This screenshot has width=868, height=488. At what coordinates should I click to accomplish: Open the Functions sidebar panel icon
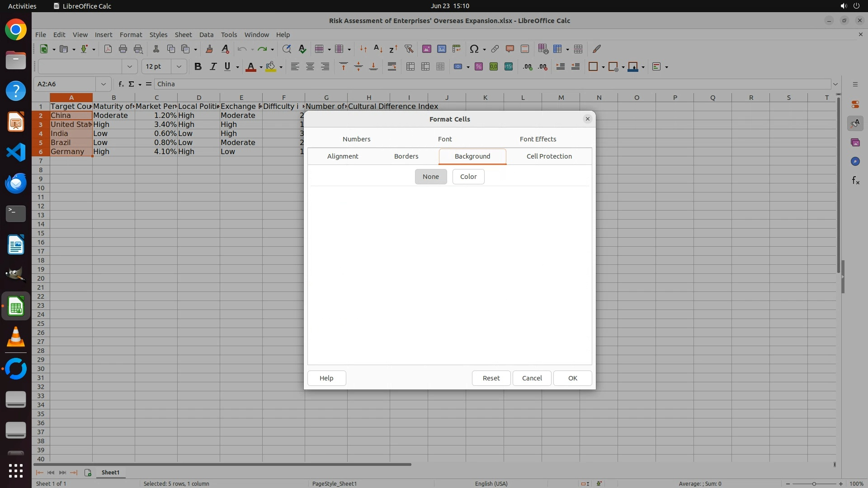855,181
